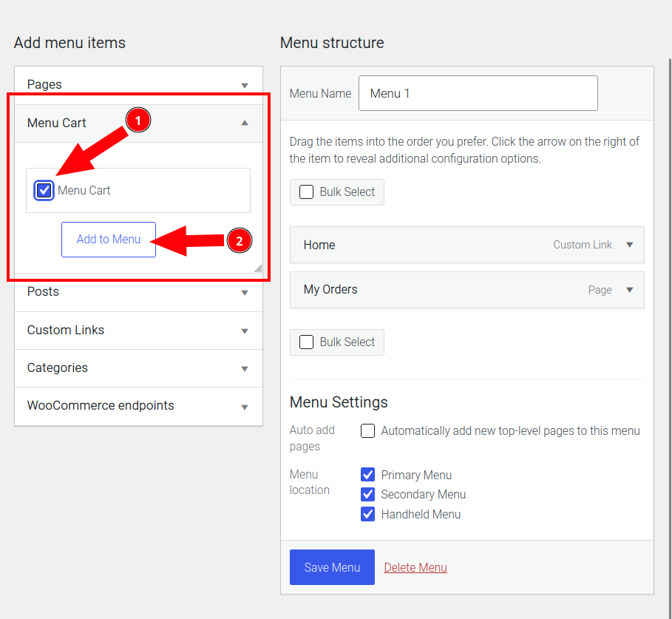Expand the Home menu item arrow
672x619 pixels.
pos(630,245)
